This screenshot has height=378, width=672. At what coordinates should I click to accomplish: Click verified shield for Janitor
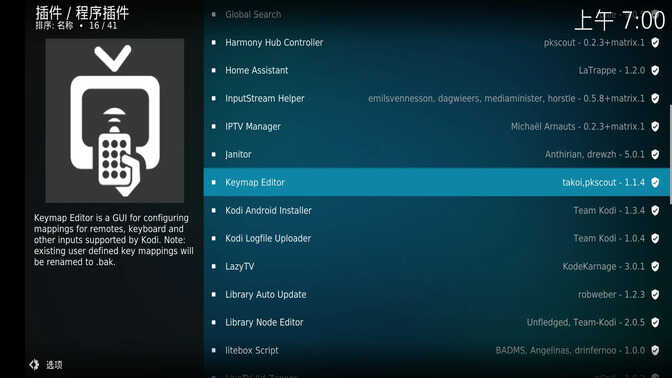(x=655, y=154)
